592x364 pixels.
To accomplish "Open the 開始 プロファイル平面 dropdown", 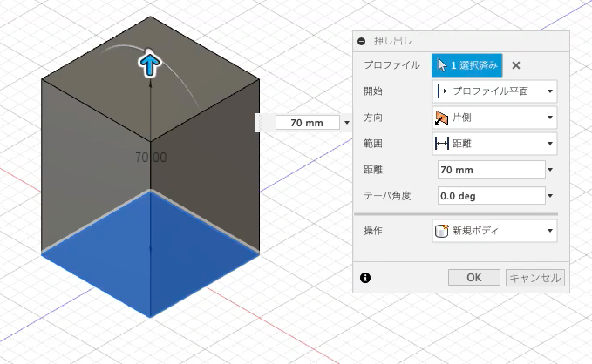I will pos(494,91).
